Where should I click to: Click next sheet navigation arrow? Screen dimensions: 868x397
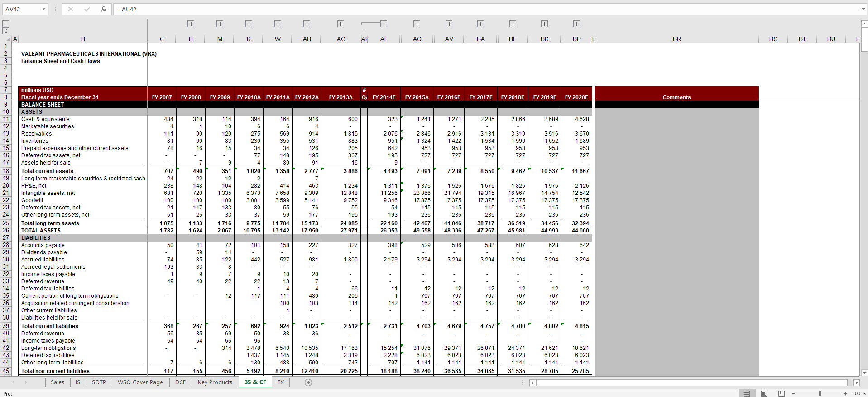click(x=26, y=382)
